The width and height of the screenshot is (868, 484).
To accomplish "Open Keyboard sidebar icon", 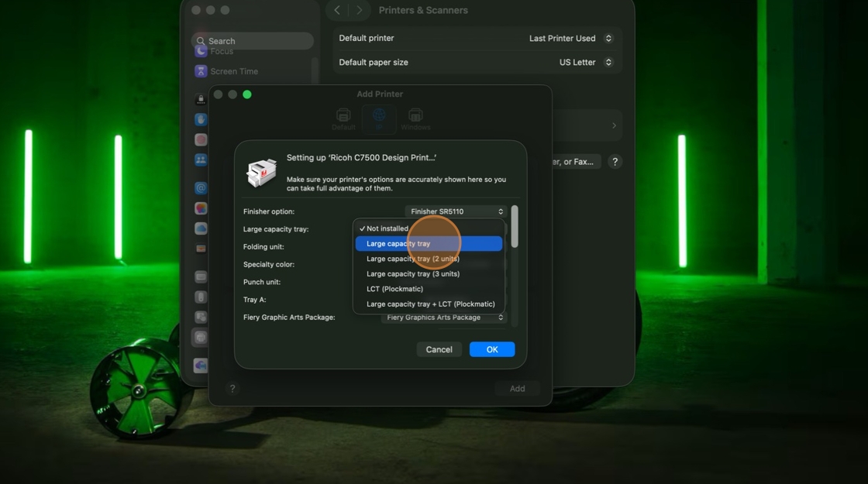I will click(x=201, y=276).
